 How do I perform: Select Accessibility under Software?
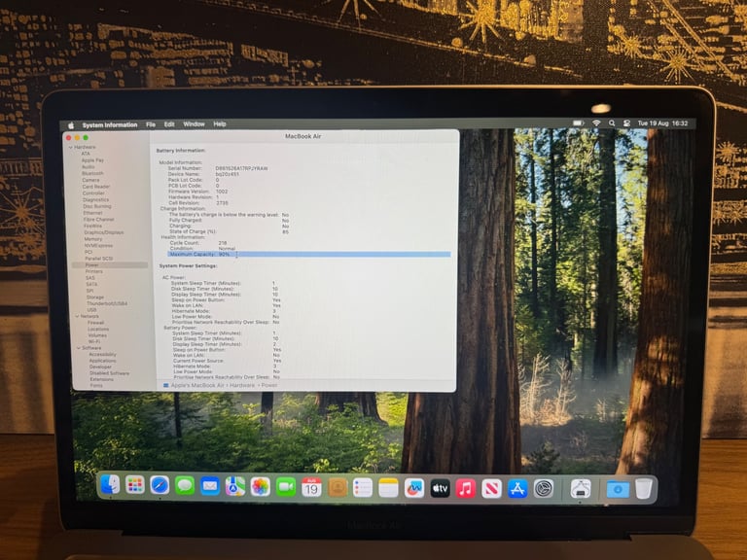click(102, 354)
